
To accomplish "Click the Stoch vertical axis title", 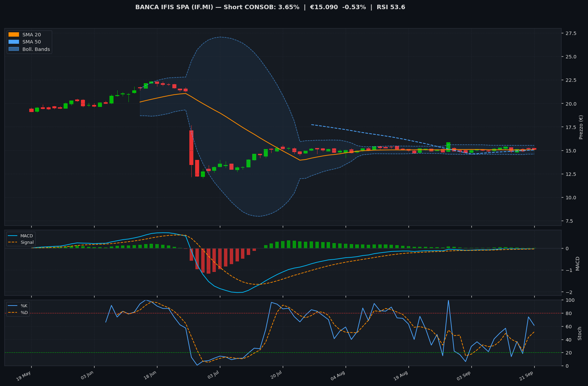I will click(x=580, y=333).
